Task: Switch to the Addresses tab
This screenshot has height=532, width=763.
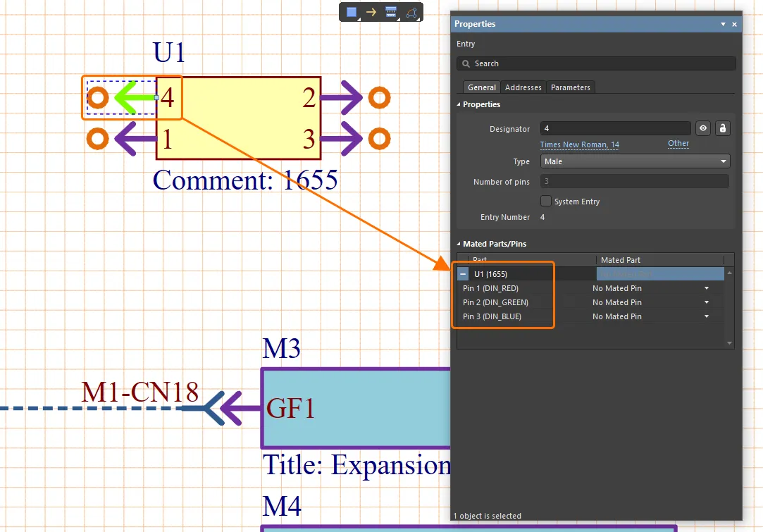Action: click(x=523, y=87)
